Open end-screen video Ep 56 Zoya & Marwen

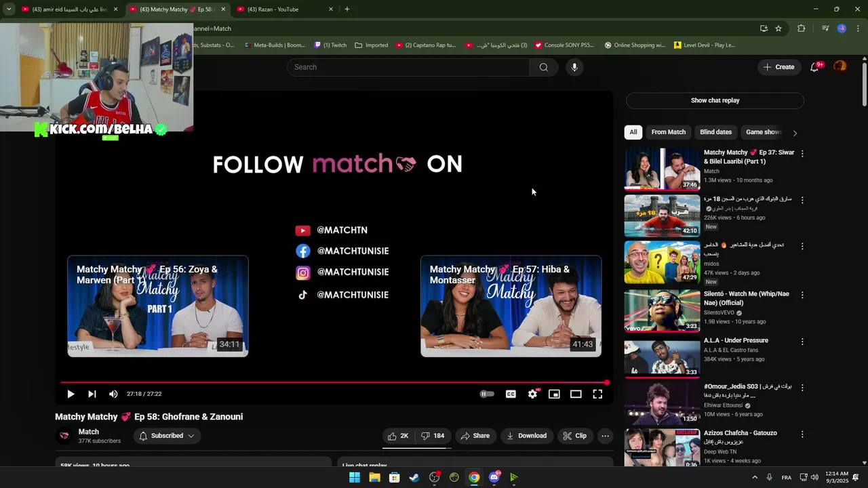[x=158, y=306]
